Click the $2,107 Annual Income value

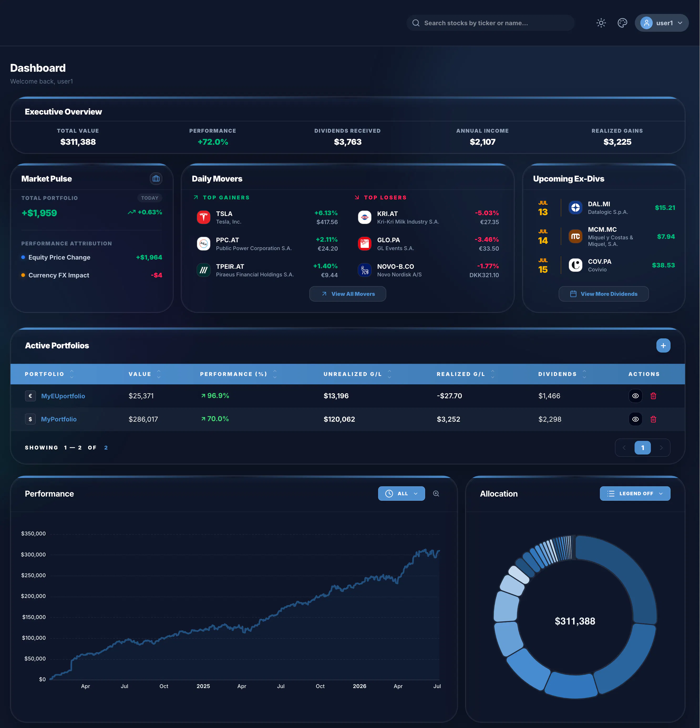click(482, 142)
